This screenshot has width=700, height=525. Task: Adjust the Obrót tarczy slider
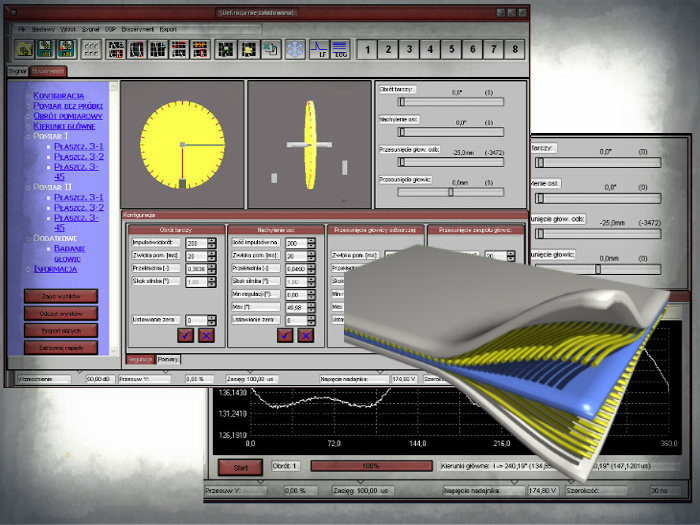point(440,101)
